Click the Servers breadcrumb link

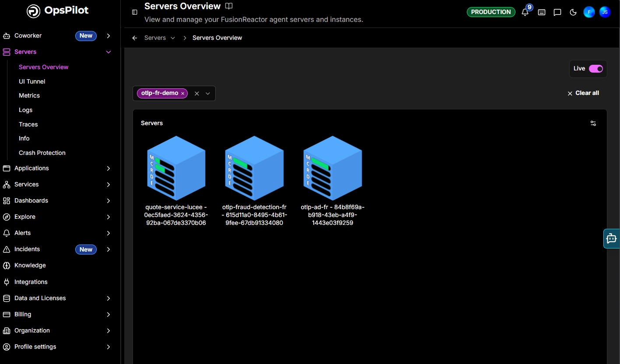click(155, 38)
